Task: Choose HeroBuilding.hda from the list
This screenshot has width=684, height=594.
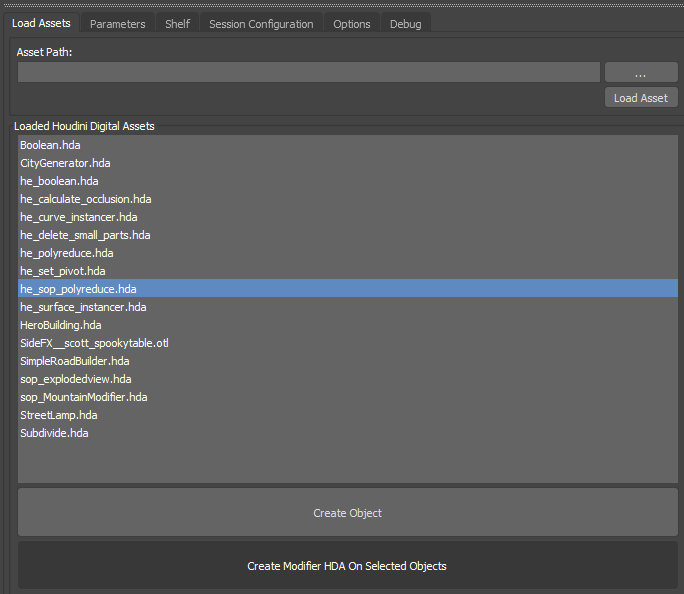Action: click(60, 325)
